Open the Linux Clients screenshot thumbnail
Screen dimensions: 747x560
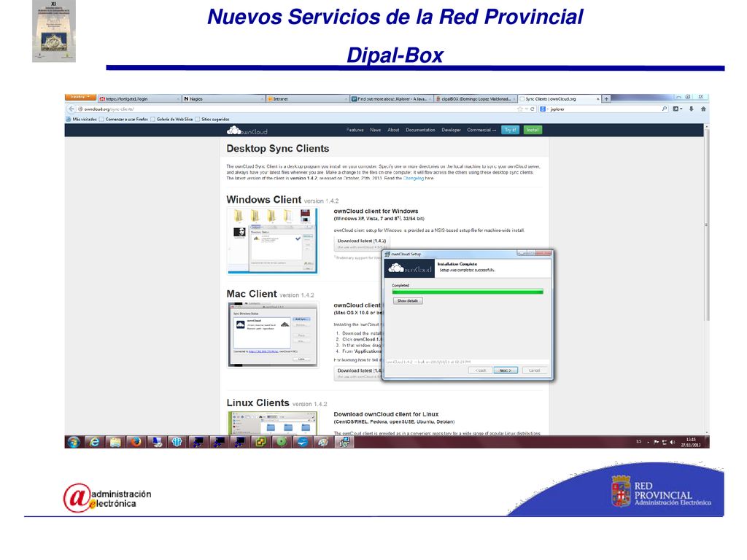[273, 423]
